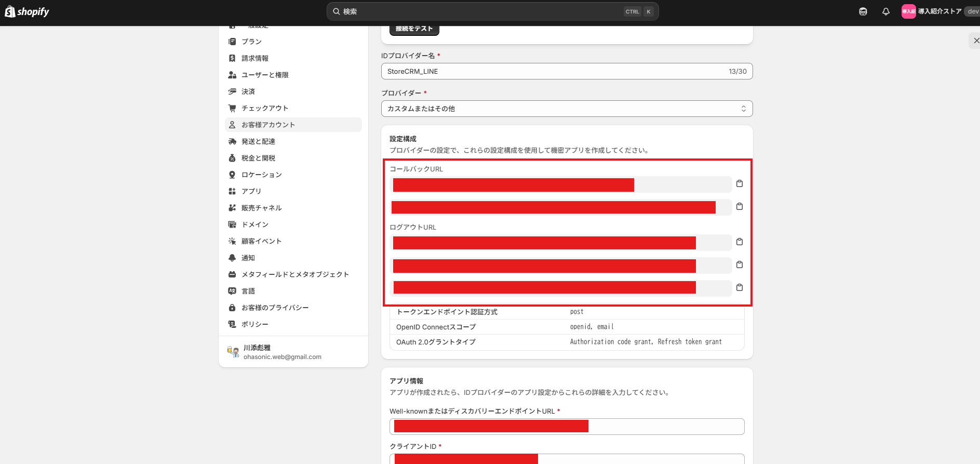The width and height of the screenshot is (980, 464).
Task: Click the 川添彪雅 user profile link
Action: coord(282,352)
